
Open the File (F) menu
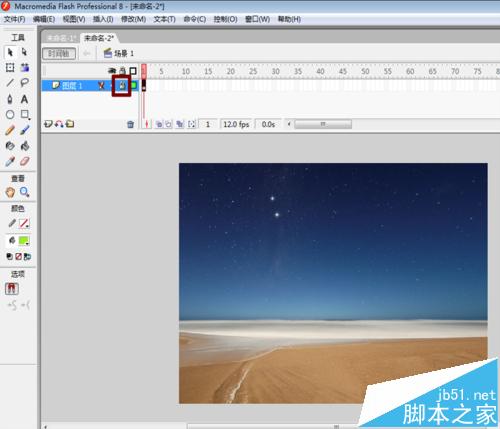tap(14, 19)
